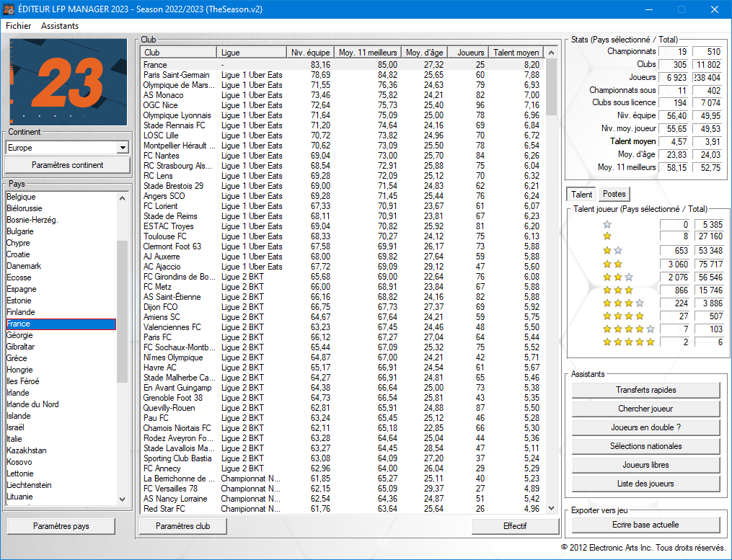Sort by Talent moyen column header
Viewport: 732px width, 560px height.
(516, 53)
